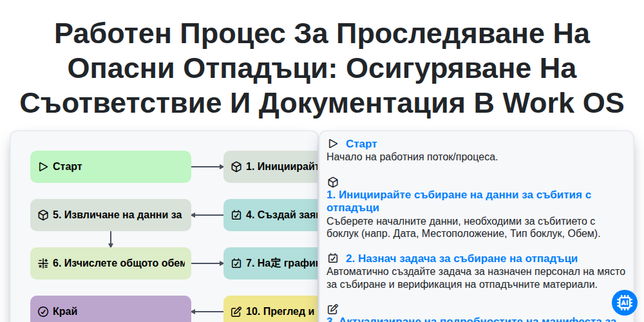Click the play icon in the Старт node

pyautogui.click(x=43, y=167)
